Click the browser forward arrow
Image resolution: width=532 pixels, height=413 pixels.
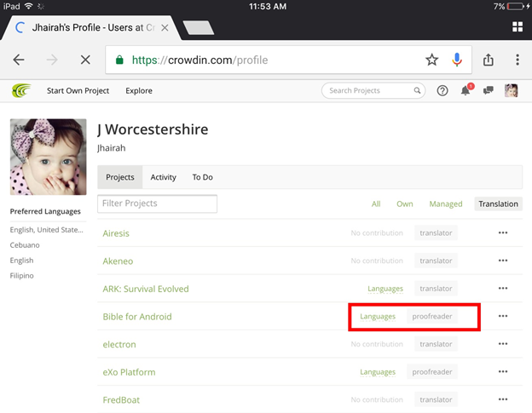pyautogui.click(x=52, y=60)
